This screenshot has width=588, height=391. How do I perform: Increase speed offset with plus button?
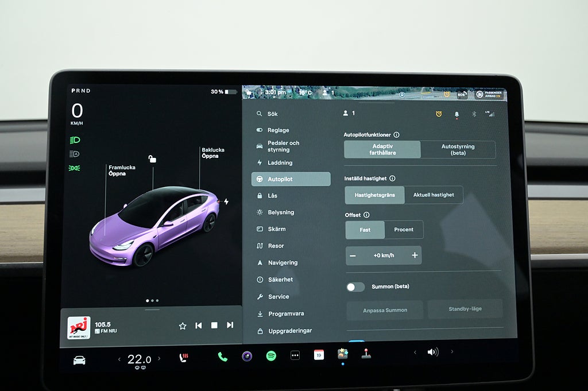(x=415, y=255)
